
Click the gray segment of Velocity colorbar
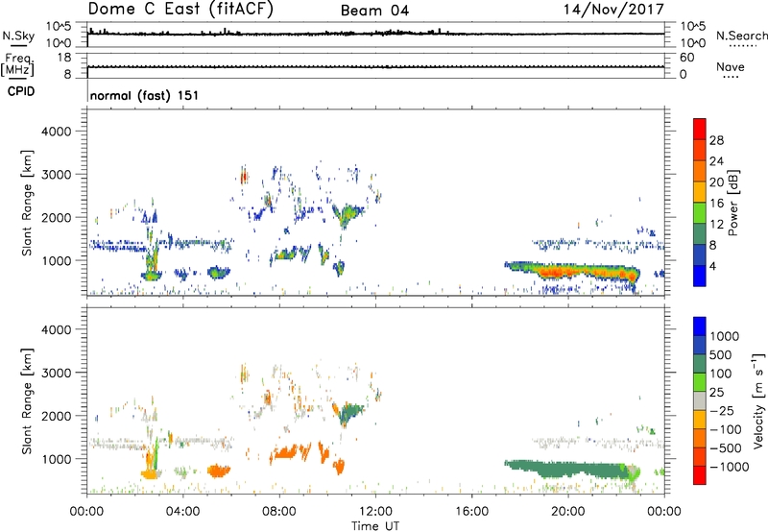pos(700,400)
